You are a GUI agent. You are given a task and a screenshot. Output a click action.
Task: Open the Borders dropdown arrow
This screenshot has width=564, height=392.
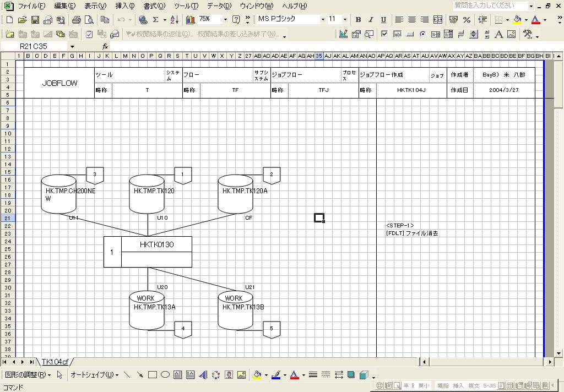click(507, 19)
